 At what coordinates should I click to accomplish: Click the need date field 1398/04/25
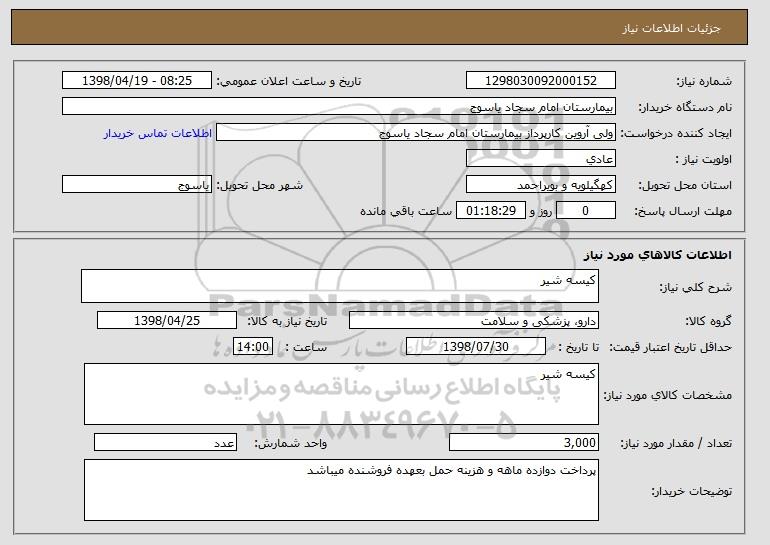point(167,321)
